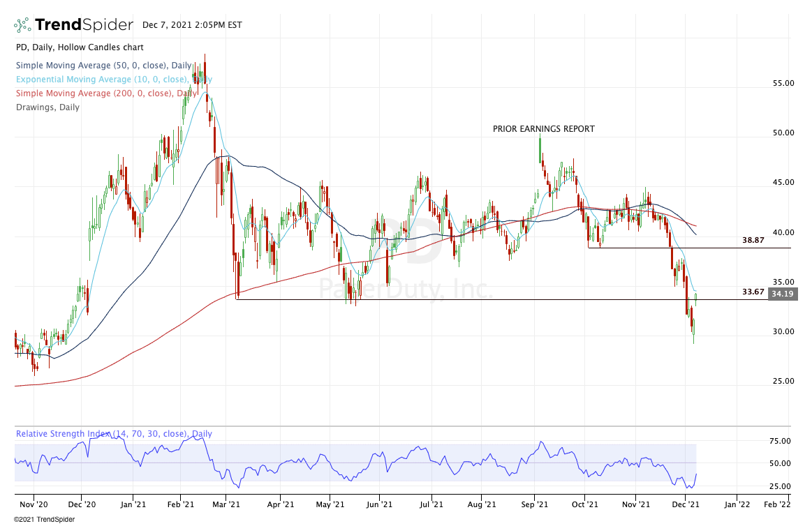The width and height of the screenshot is (812, 526).
Task: Click the RSI 50.00 axis label
Action: [780, 463]
